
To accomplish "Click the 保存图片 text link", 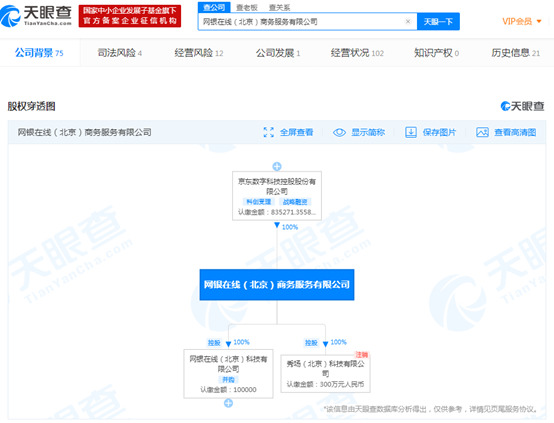I will pyautogui.click(x=439, y=132).
